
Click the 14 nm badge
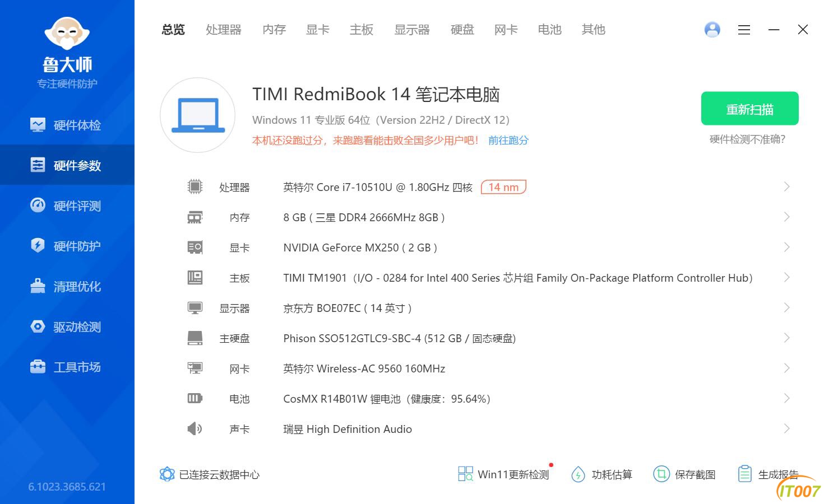pos(503,187)
